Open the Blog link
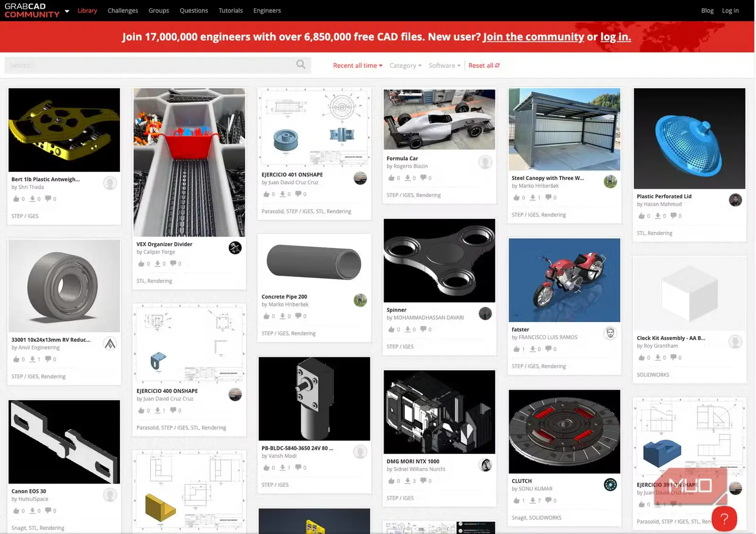Screen dimensions: 756x534 (707, 10)
